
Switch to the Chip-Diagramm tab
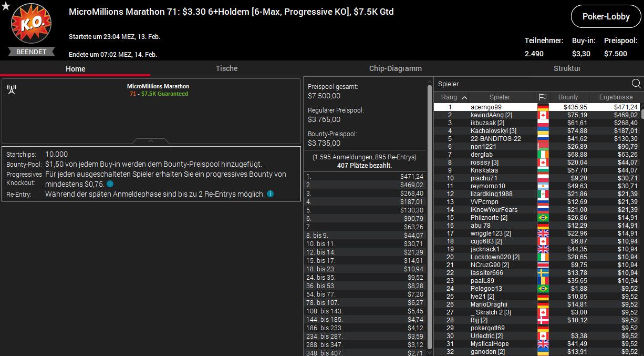[x=395, y=68]
